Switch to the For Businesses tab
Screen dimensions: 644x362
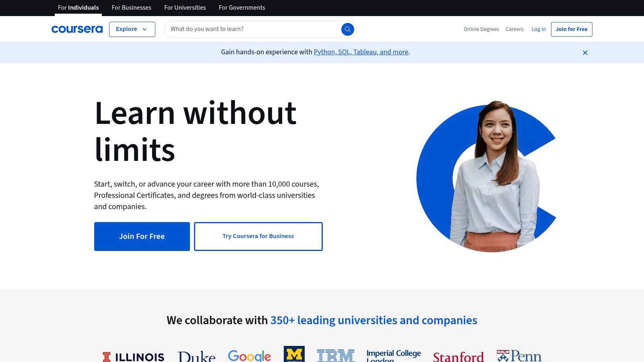click(x=131, y=8)
